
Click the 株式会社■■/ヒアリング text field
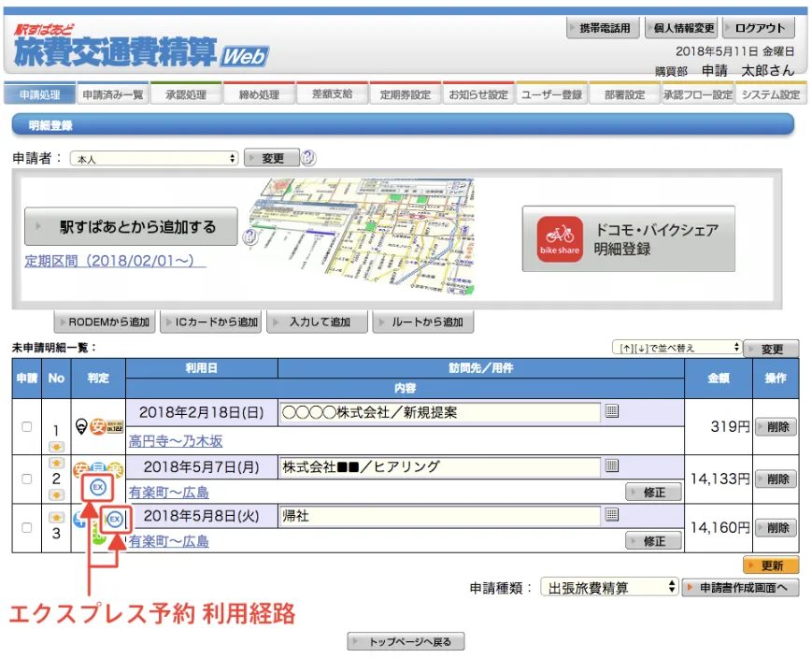[x=439, y=467]
